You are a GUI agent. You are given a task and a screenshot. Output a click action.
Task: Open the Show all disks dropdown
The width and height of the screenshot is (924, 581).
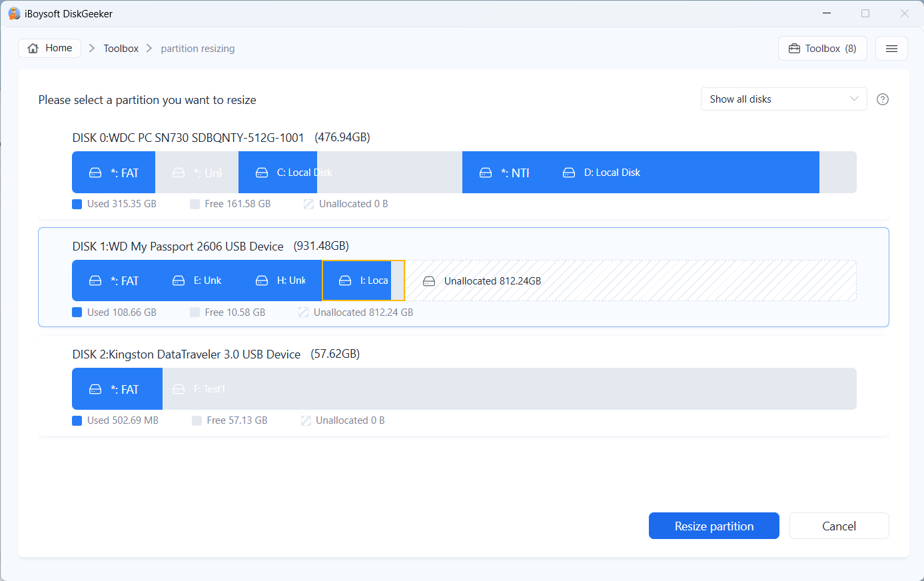point(783,99)
